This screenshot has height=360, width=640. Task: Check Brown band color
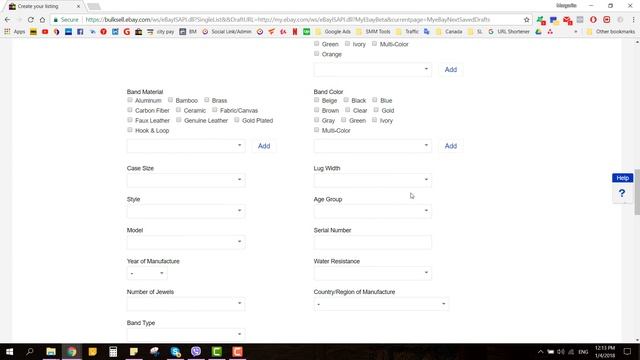pyautogui.click(x=317, y=110)
